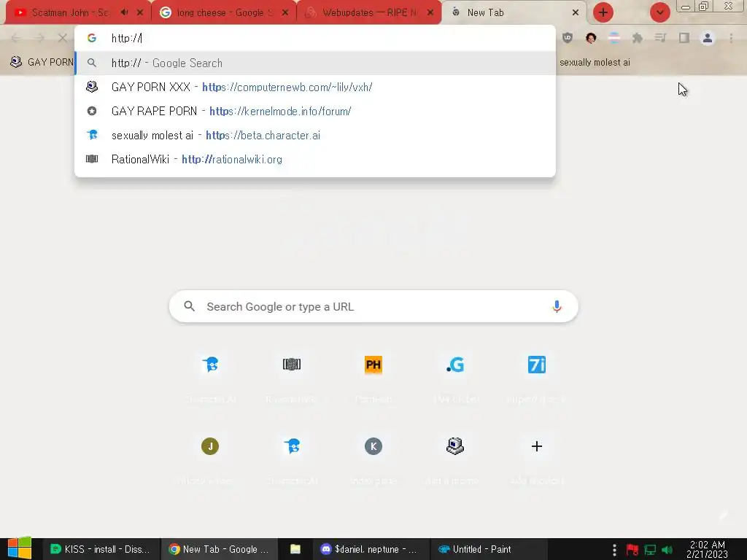Click the 'Search Google or type a URL' box
747x560 pixels.
point(373,306)
